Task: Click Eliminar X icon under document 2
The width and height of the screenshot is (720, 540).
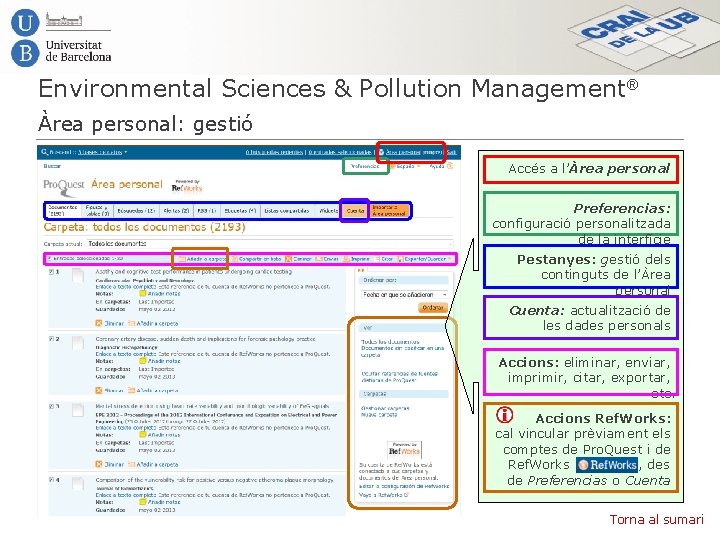Action: click(99, 390)
